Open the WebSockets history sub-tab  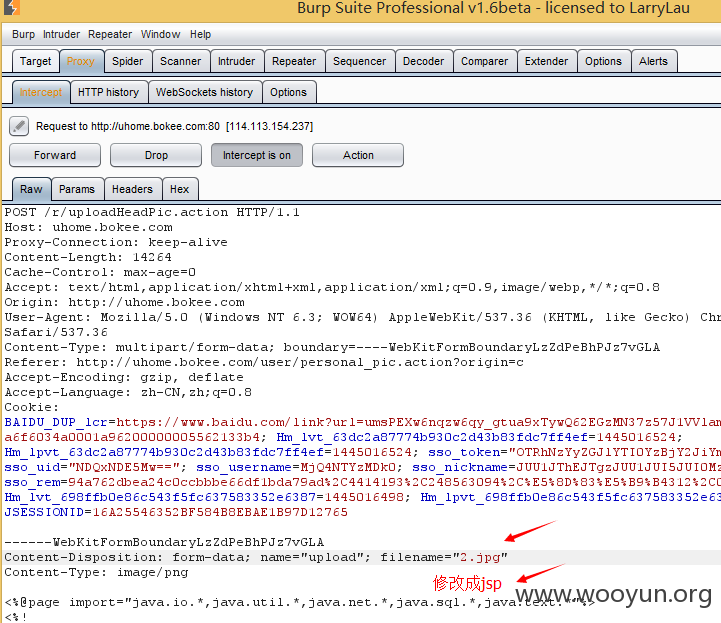(205, 92)
